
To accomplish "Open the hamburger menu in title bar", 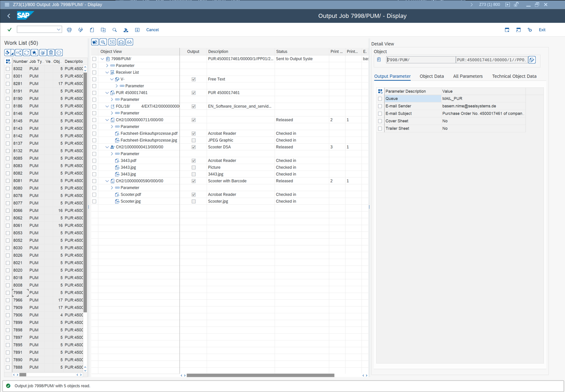I will 7,5.
